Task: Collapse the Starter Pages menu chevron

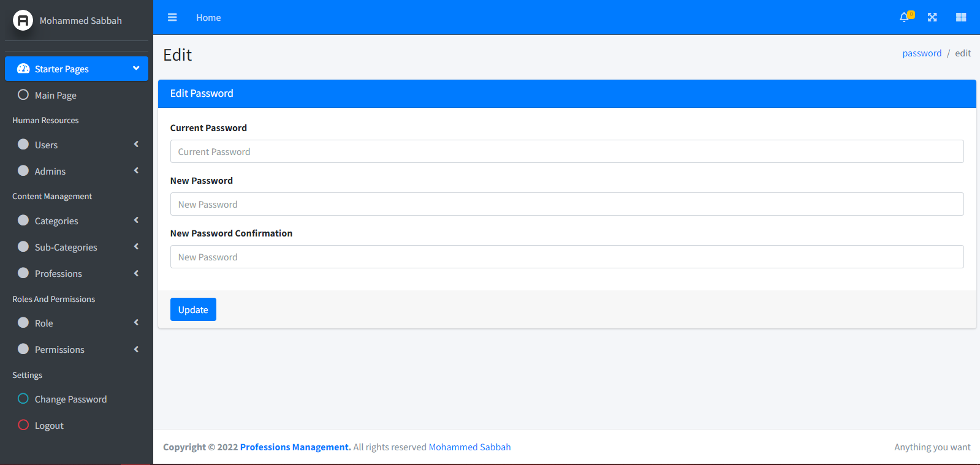Action: 136,68
